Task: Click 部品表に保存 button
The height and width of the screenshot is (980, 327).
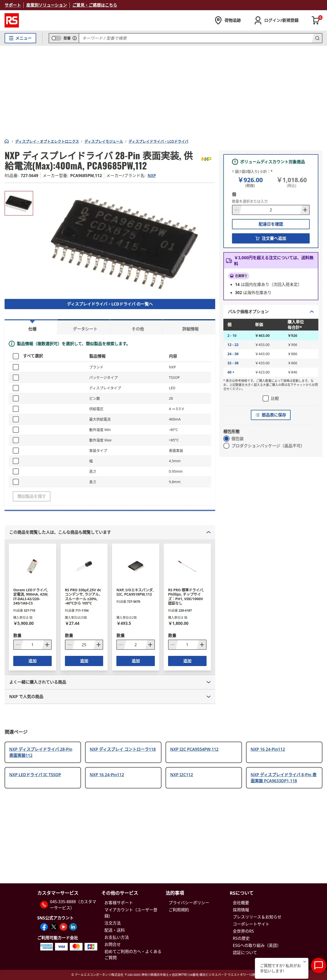Action: coord(270,415)
